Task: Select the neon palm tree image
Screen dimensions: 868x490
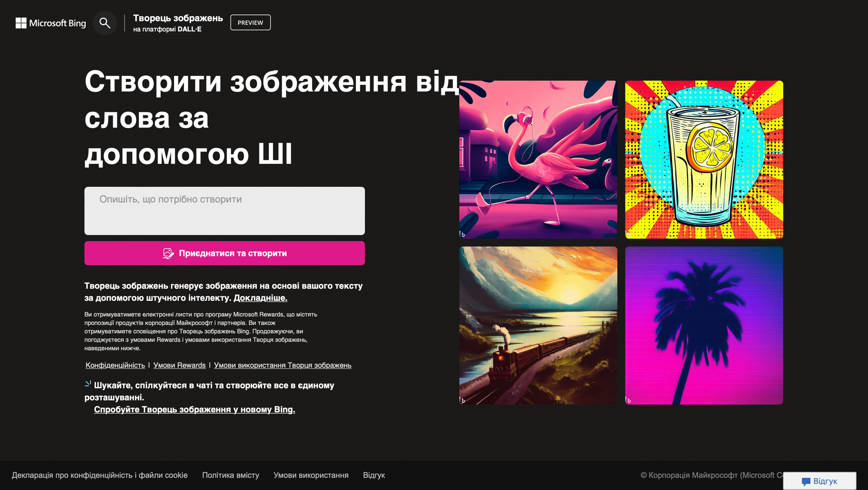Action: point(704,326)
